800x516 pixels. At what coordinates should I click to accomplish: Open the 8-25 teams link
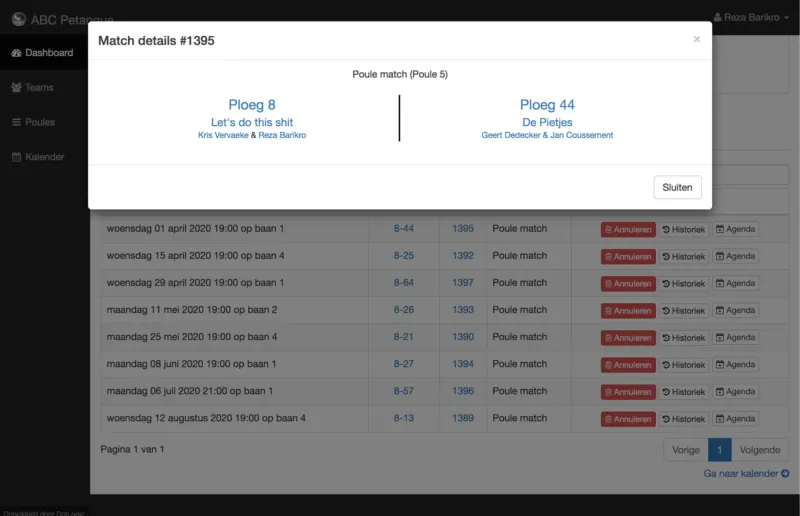pyautogui.click(x=404, y=256)
